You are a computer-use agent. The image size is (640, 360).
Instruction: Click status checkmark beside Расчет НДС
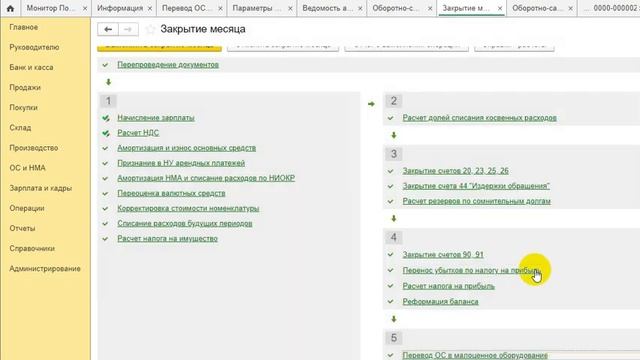(106, 133)
